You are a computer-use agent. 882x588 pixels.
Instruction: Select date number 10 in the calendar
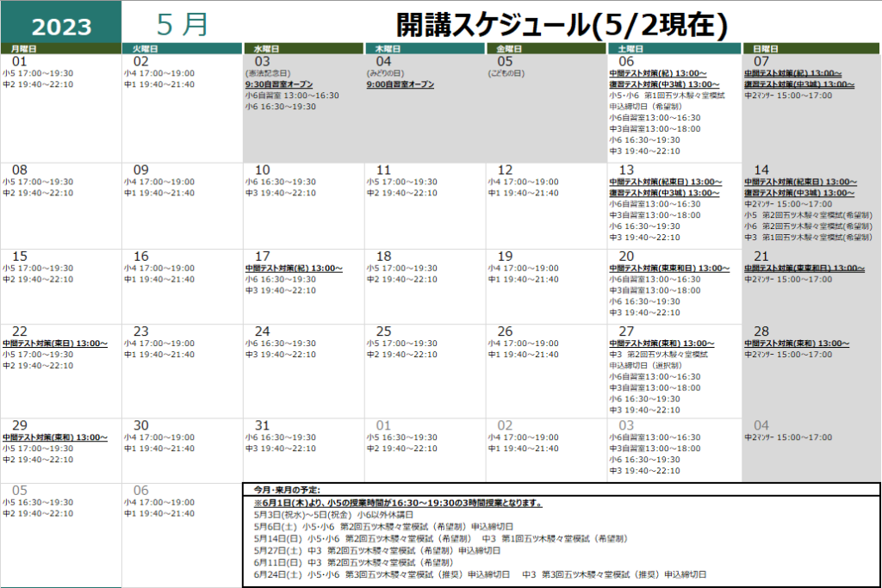263,170
